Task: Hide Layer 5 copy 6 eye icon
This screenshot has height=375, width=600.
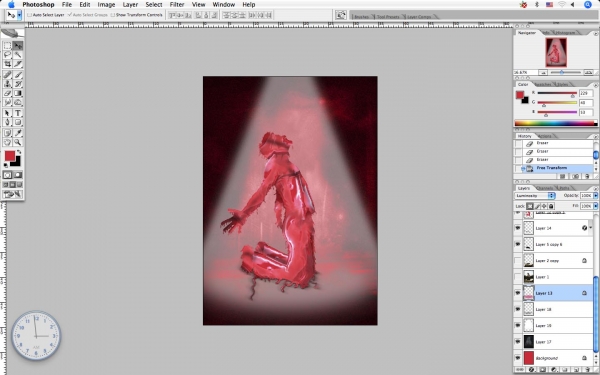Action: pyautogui.click(x=518, y=244)
